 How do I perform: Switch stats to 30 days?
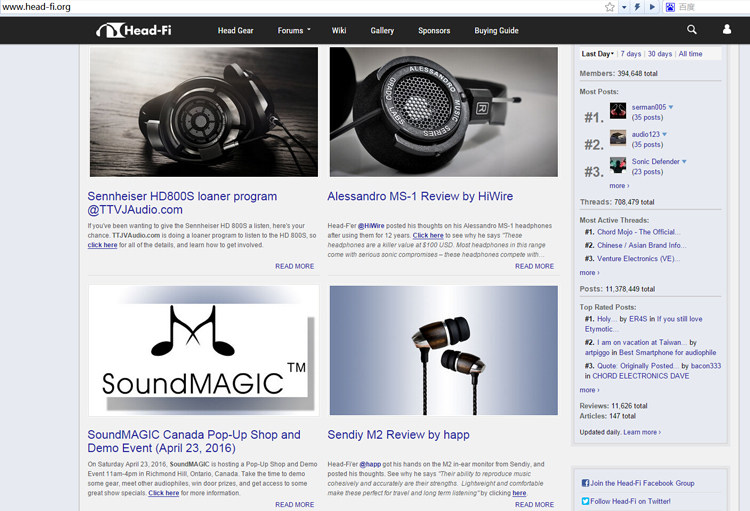click(660, 54)
